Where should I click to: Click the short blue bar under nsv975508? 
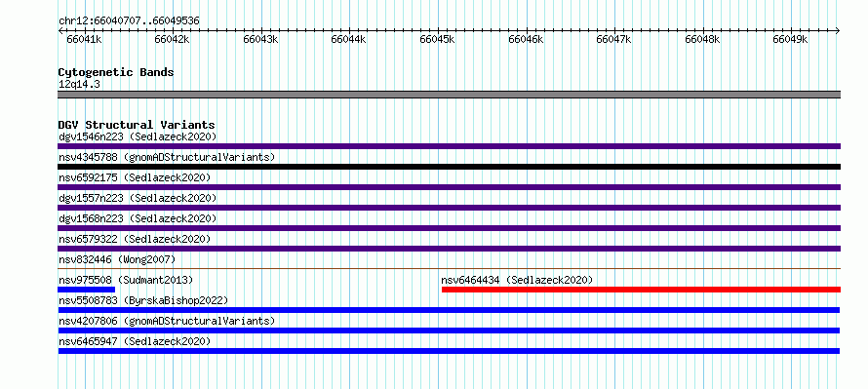pyautogui.click(x=87, y=290)
